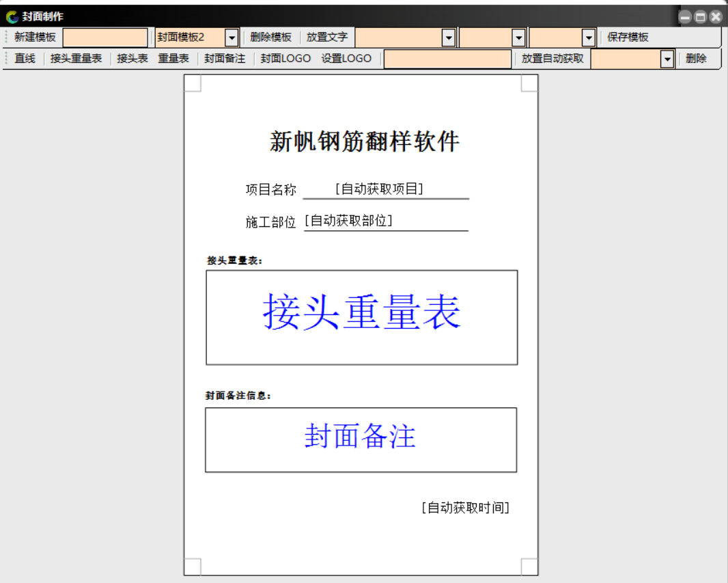
Task: Click the 封面LOGO toolbar item
Action: pyautogui.click(x=285, y=59)
